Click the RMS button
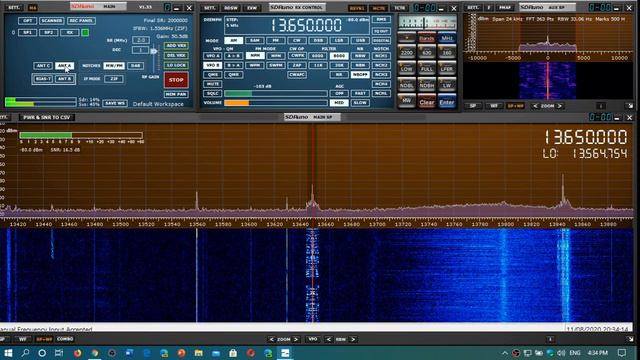 pyautogui.click(x=381, y=20)
